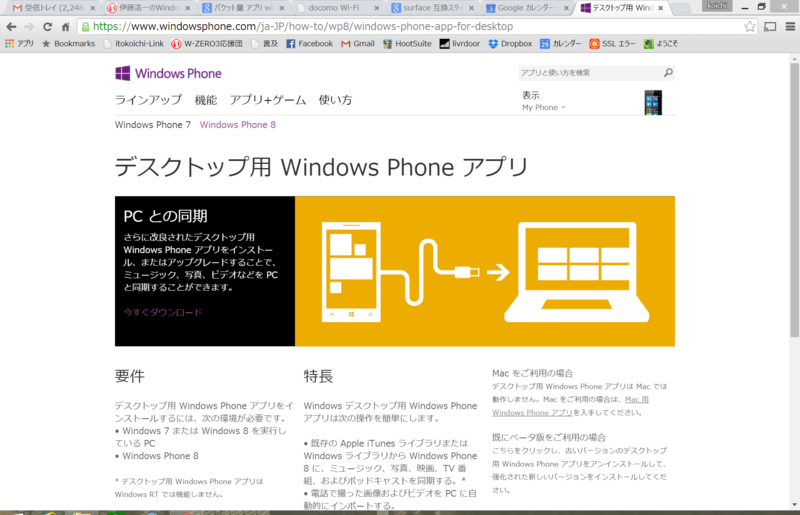This screenshot has height=515, width=800.
Task: Open the browser home page icon
Action: tap(65, 27)
